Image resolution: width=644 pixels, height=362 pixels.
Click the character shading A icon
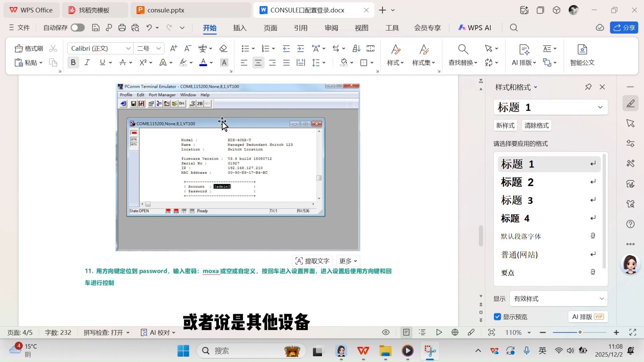coord(224,63)
